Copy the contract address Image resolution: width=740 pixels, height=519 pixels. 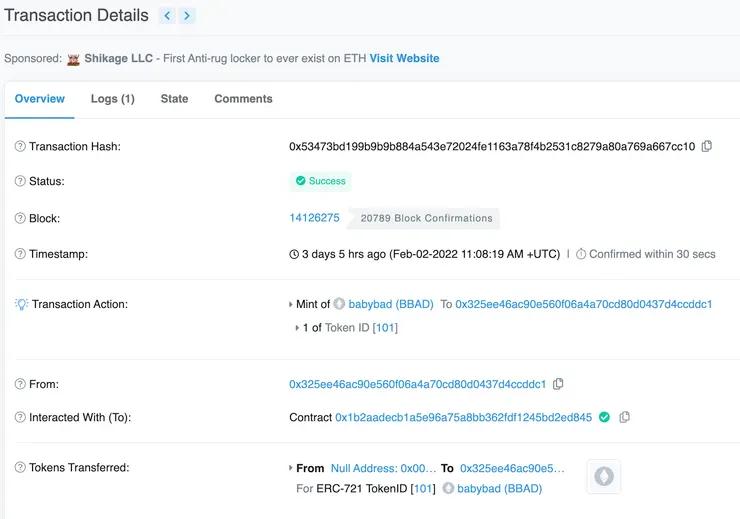point(624,417)
